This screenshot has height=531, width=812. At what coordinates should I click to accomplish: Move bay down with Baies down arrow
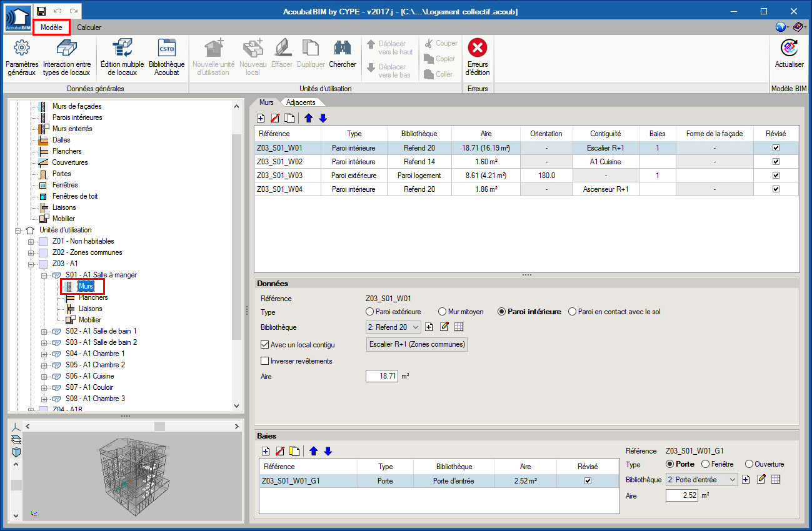coord(328,450)
